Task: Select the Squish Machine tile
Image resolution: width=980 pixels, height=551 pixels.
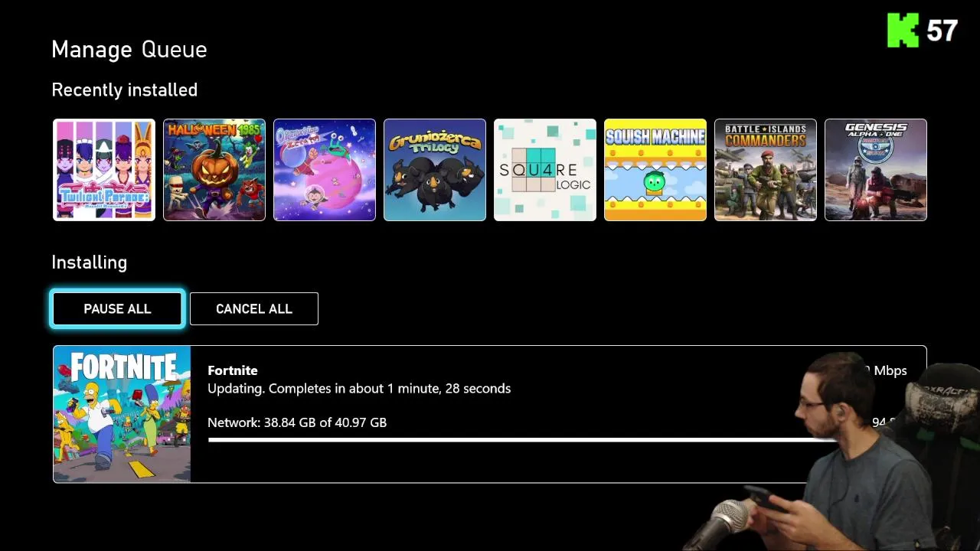Action: [655, 170]
